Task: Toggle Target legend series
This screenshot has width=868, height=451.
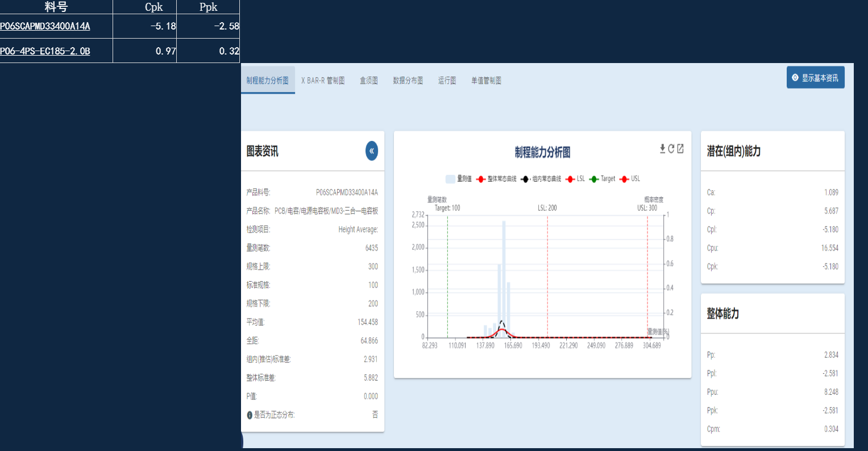Action: [x=603, y=179]
